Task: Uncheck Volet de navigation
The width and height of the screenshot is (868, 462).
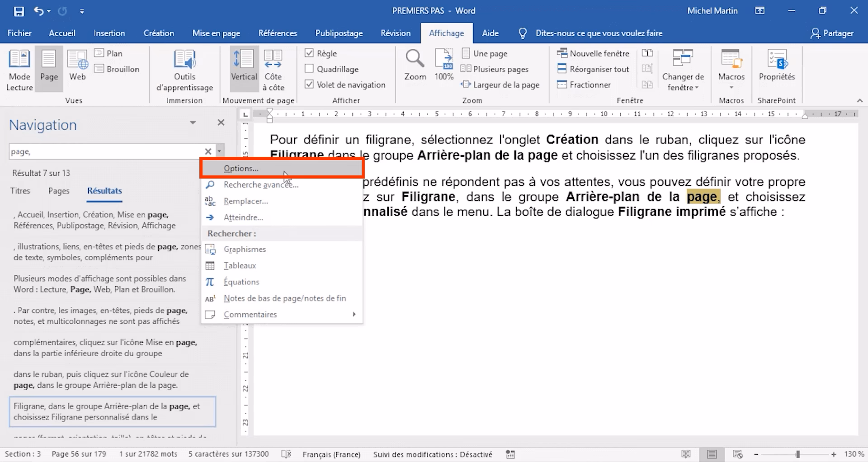Action: (309, 85)
